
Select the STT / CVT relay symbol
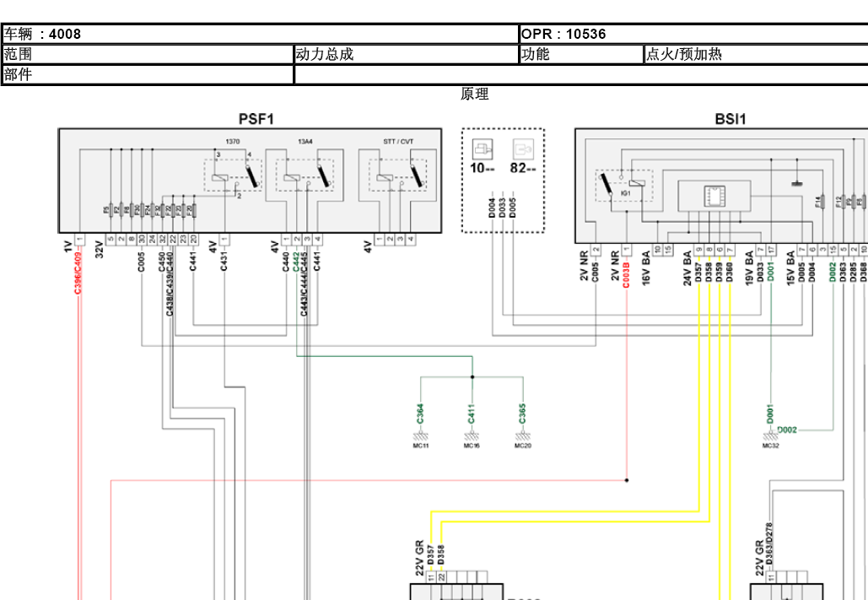pyautogui.click(x=398, y=176)
